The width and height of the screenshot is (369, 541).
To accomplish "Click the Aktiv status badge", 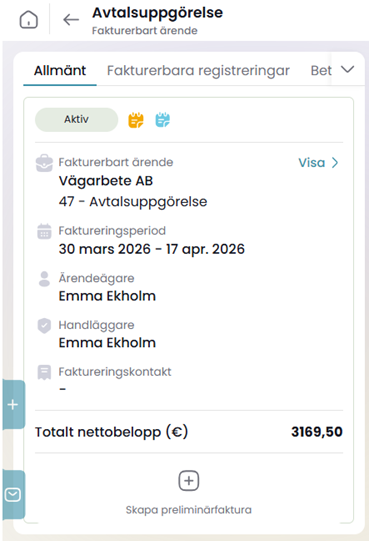I will coord(76,119).
